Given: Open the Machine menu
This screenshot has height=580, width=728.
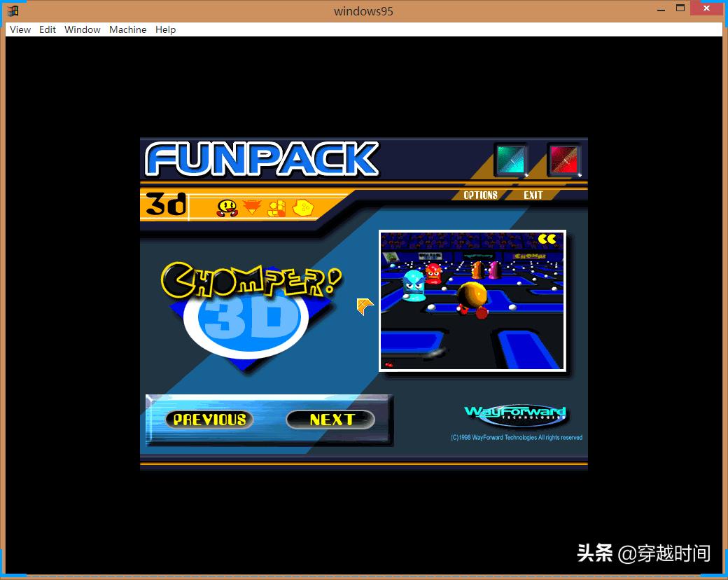Looking at the screenshot, I should point(127,29).
